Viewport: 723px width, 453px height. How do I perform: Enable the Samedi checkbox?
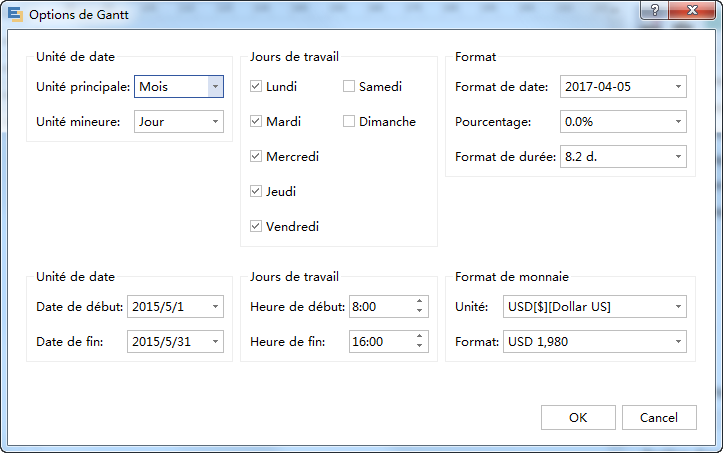[x=349, y=87]
